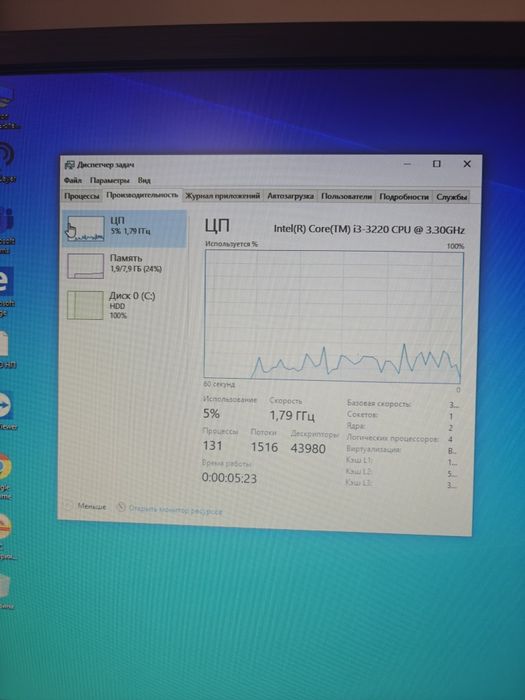This screenshot has height=700, width=525.
Task: Click the '0:00:05:23' uptime value
Action: click(x=229, y=478)
